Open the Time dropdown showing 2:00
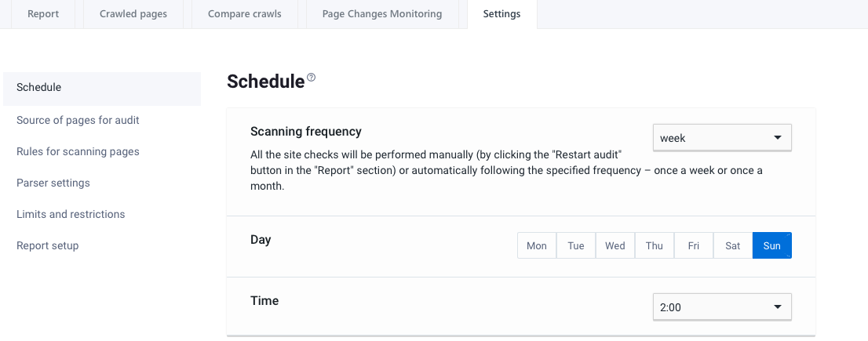Image resolution: width=868 pixels, height=341 pixels. pyautogui.click(x=722, y=307)
